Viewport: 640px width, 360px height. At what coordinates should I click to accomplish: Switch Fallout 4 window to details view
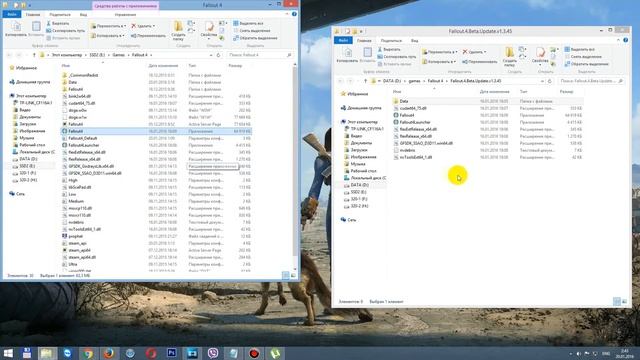click(x=286, y=276)
